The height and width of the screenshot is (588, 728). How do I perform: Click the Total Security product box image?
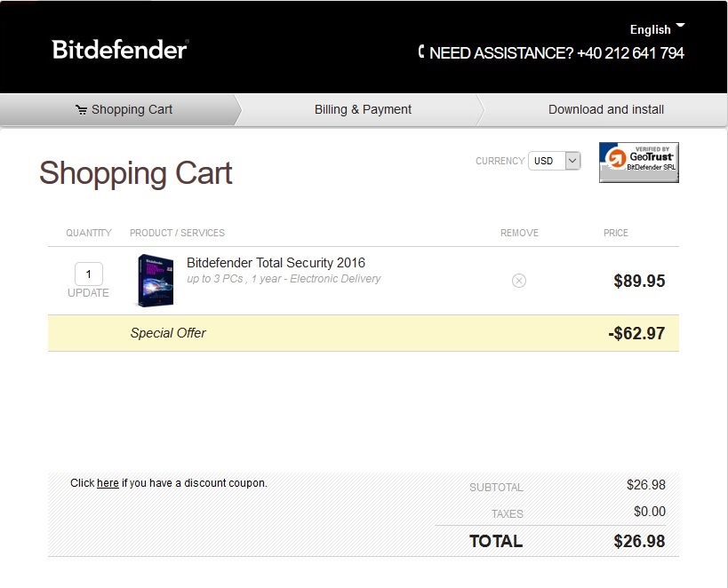155,281
